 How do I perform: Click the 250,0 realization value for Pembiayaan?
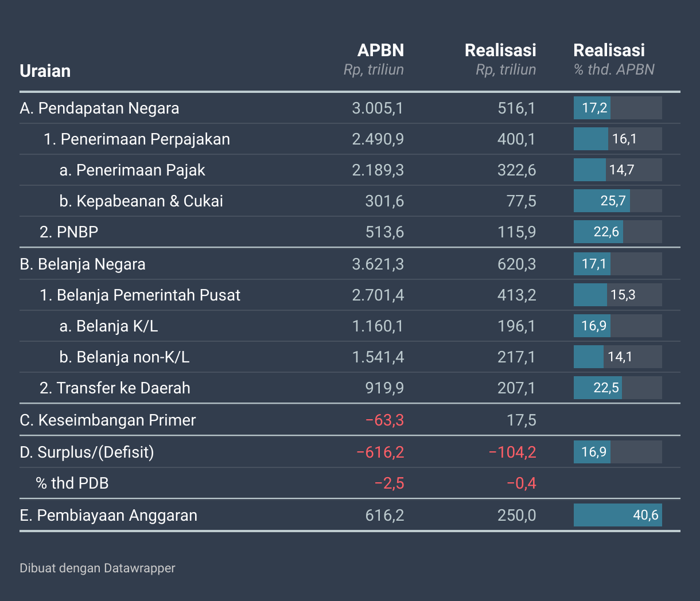517,516
